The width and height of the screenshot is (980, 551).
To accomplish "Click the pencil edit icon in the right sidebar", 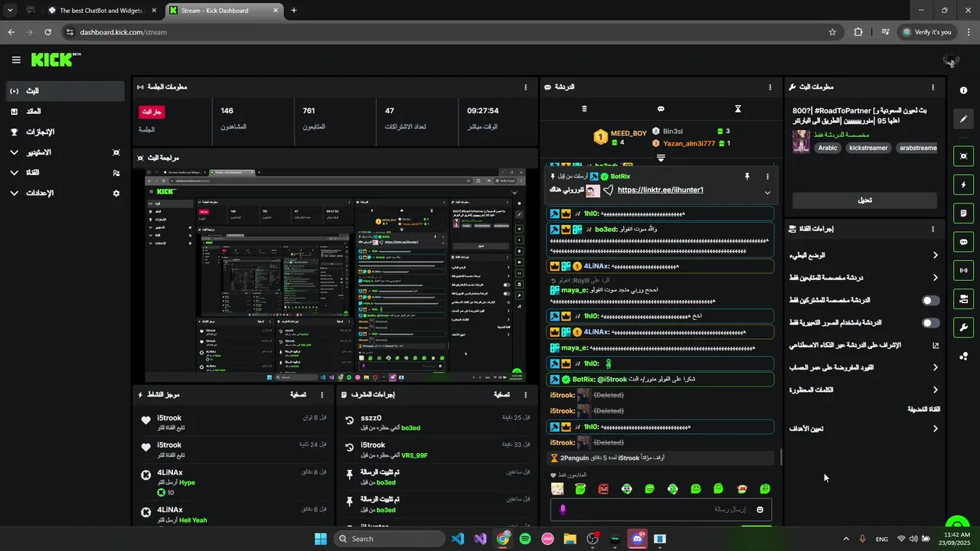I will tap(963, 119).
